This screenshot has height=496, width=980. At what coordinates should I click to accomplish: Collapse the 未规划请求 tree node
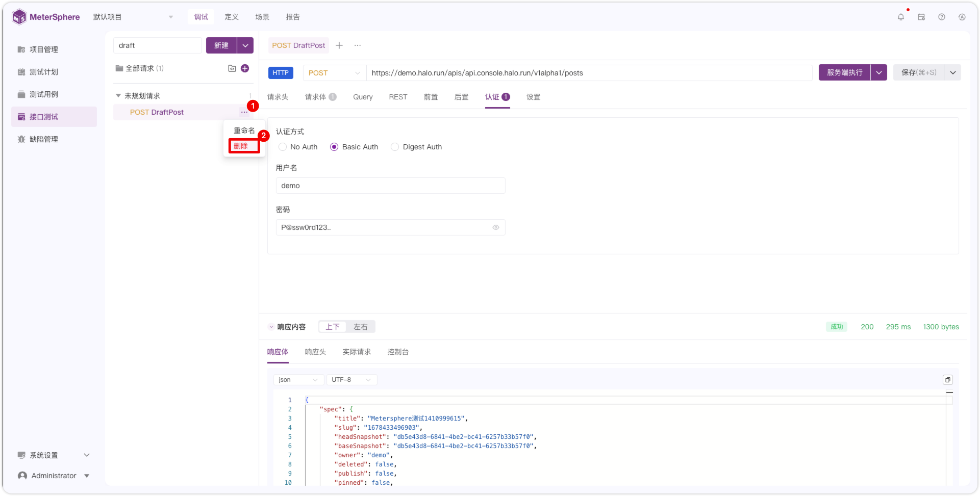click(x=118, y=96)
